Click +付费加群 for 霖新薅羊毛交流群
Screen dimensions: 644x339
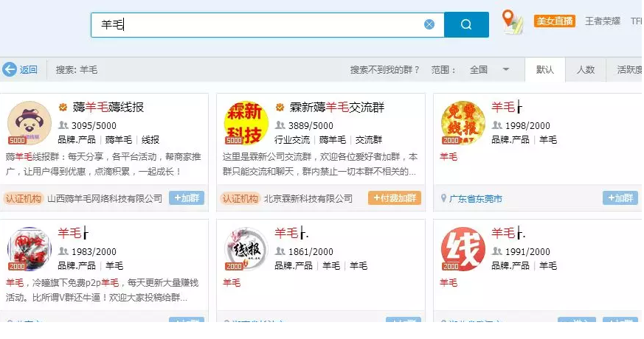[394, 198]
